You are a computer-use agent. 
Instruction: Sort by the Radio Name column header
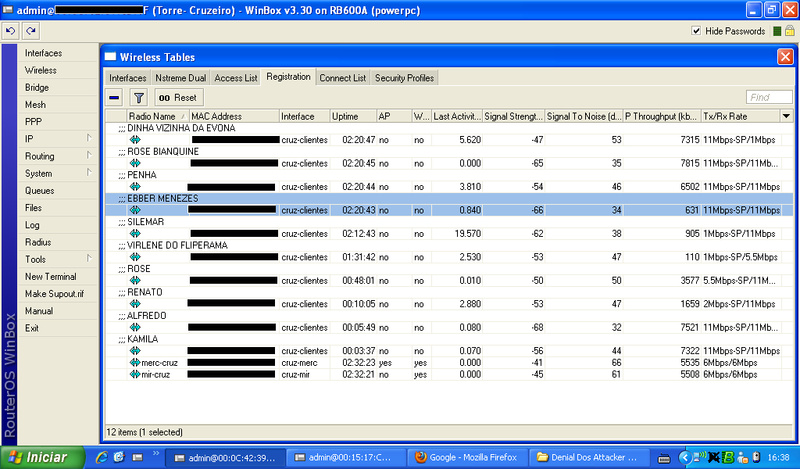(x=158, y=116)
